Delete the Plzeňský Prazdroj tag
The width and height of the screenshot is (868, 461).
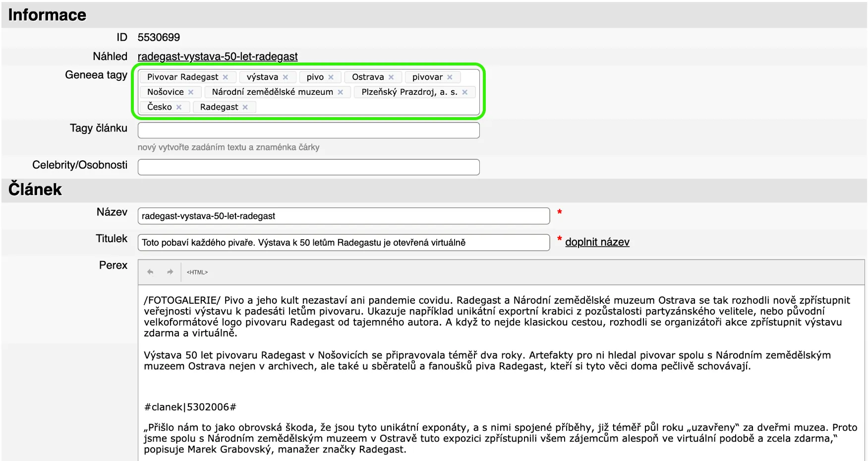click(x=465, y=92)
